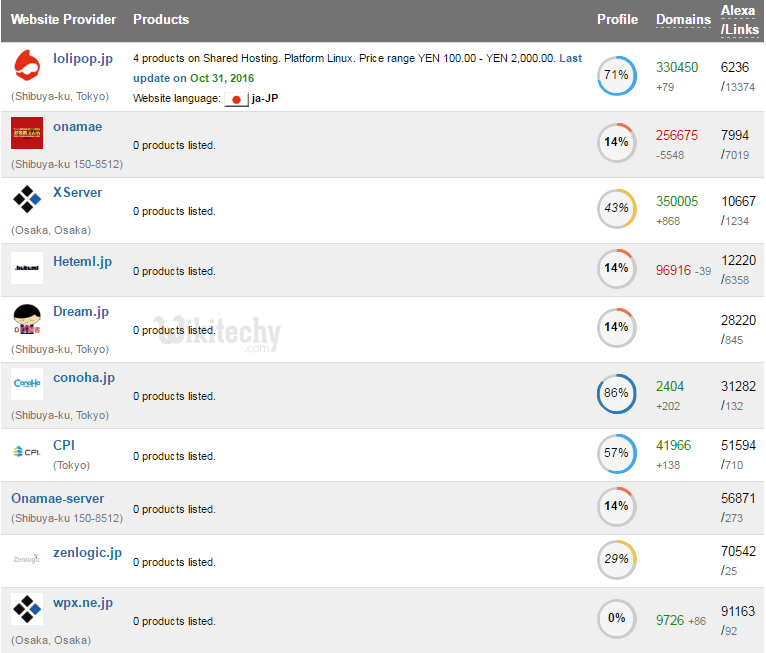Click the Heteml.jp logo icon
This screenshot has height=653, width=766.
coord(27,268)
